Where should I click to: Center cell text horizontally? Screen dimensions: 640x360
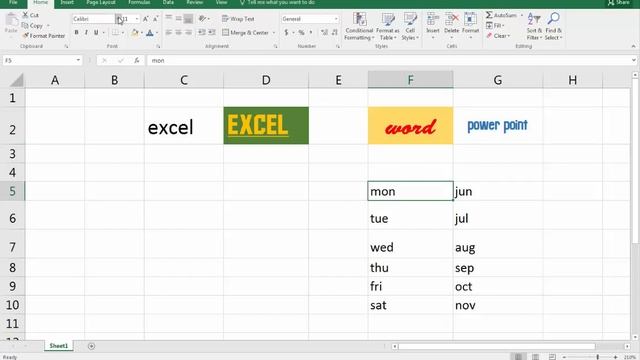[178, 32]
